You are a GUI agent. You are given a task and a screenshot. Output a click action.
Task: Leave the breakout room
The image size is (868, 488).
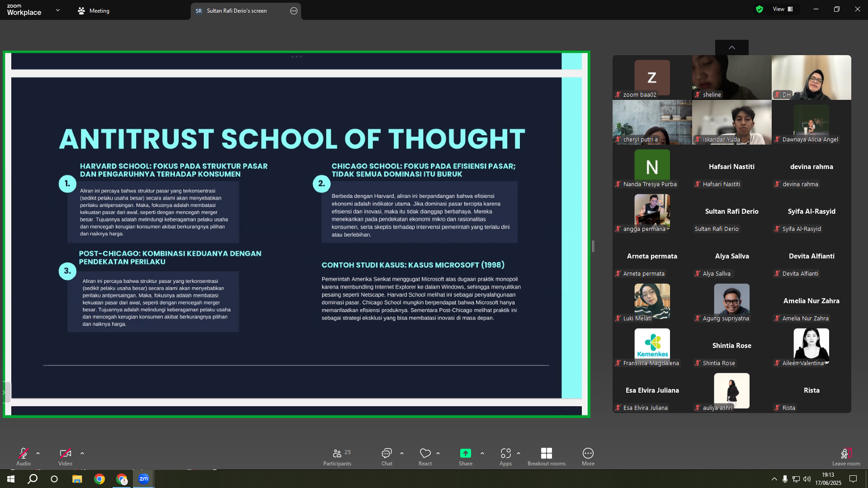[x=846, y=456]
